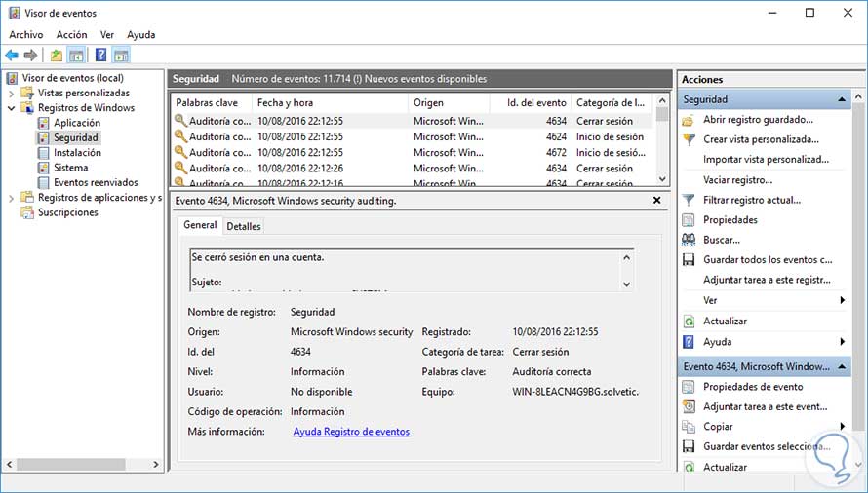Sort by Fecha y hora column header
The image size is (868, 493).
point(285,102)
